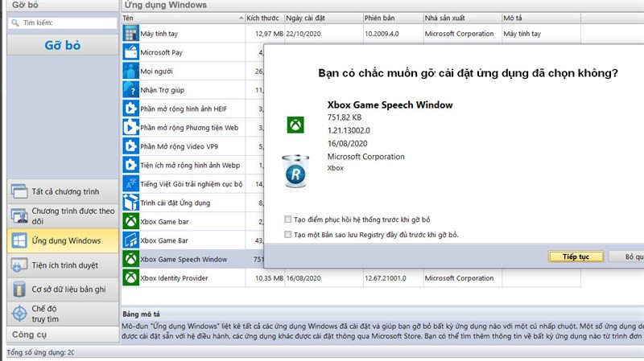The image size is (644, 361).
Task: Select the Xbox Game Speech Window row name
Action: tap(184, 259)
